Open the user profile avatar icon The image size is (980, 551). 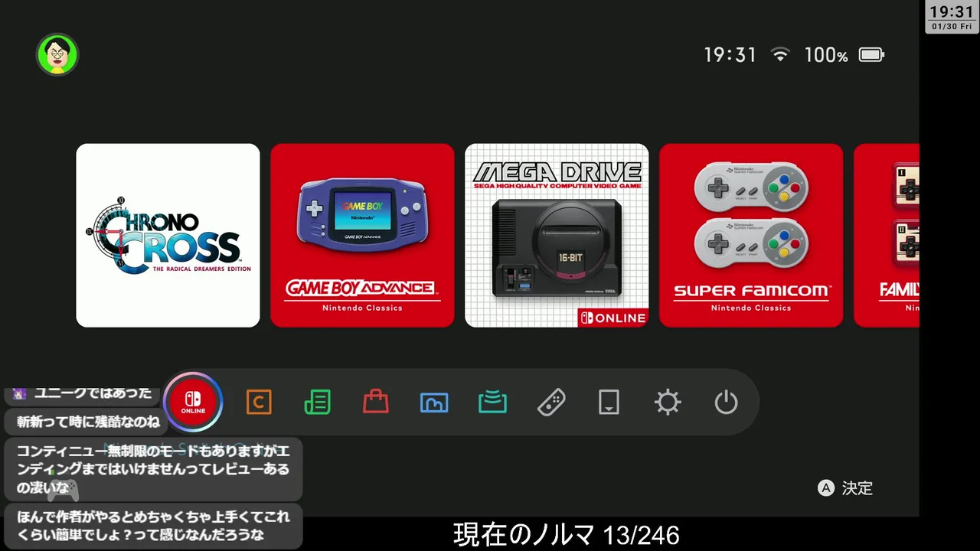(57, 54)
